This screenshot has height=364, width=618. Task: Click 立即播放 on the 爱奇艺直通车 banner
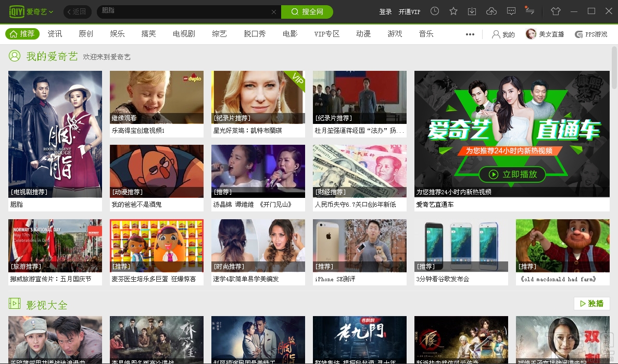pos(512,174)
